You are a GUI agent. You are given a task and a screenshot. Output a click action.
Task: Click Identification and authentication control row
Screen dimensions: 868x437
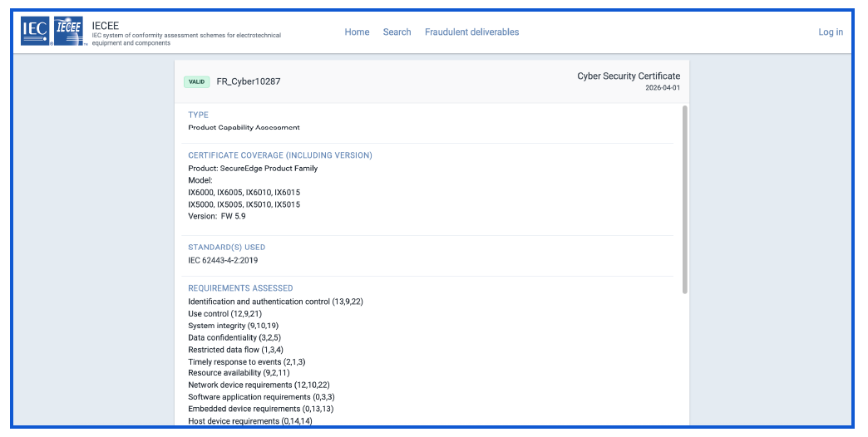[x=276, y=302]
